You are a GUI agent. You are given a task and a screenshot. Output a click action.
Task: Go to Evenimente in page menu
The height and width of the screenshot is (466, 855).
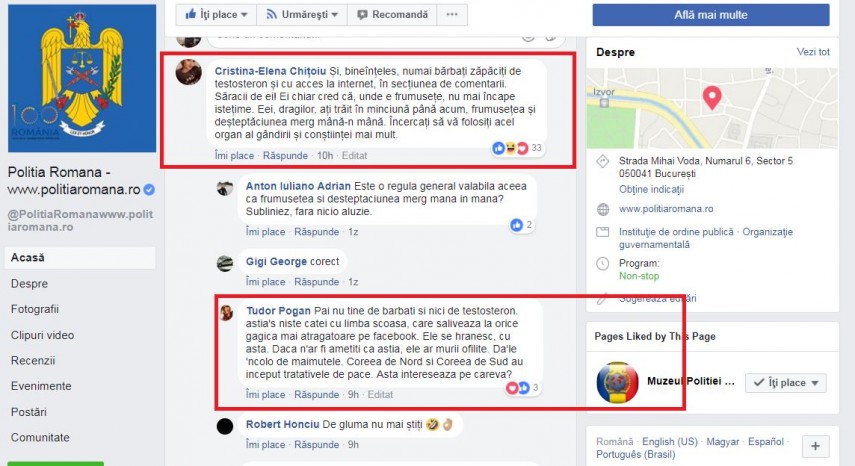(41, 386)
